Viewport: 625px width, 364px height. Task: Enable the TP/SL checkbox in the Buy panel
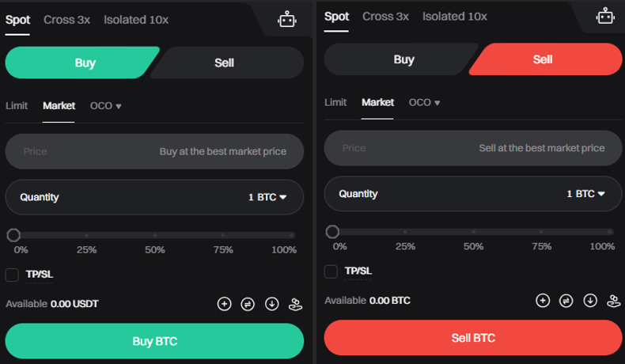tap(12, 275)
